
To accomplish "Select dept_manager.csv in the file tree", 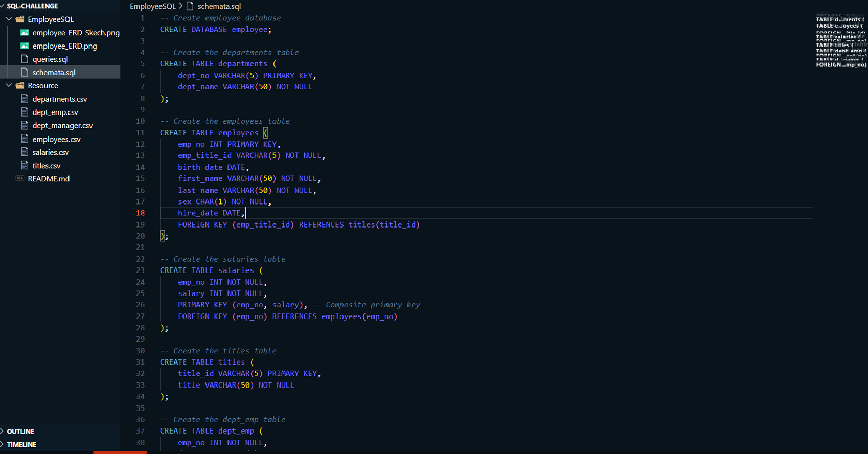I will [x=62, y=126].
